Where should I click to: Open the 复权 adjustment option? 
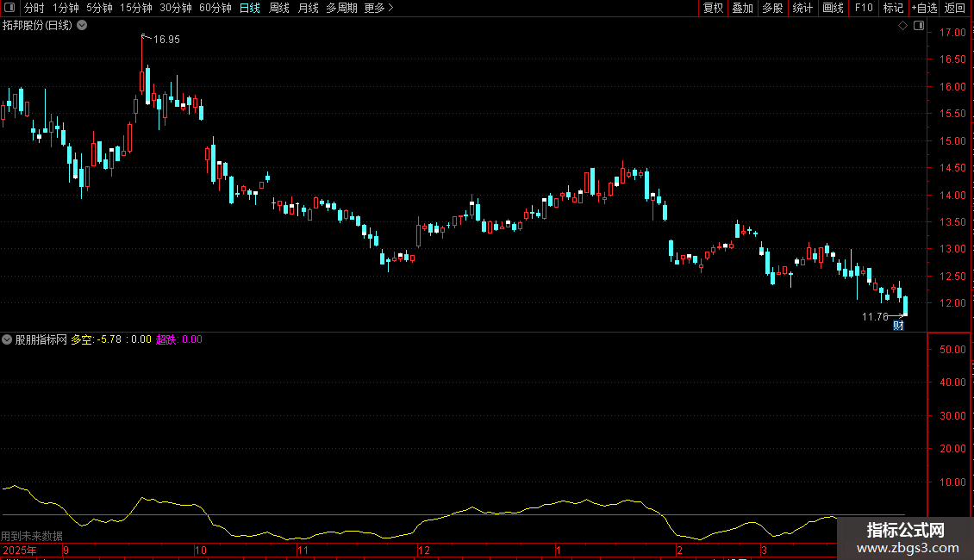(x=713, y=8)
